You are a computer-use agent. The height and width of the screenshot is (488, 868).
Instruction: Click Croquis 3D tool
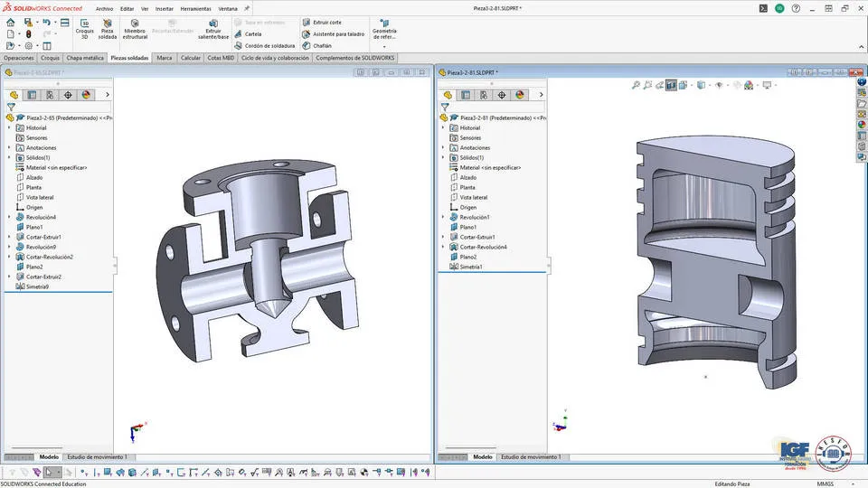click(x=85, y=29)
